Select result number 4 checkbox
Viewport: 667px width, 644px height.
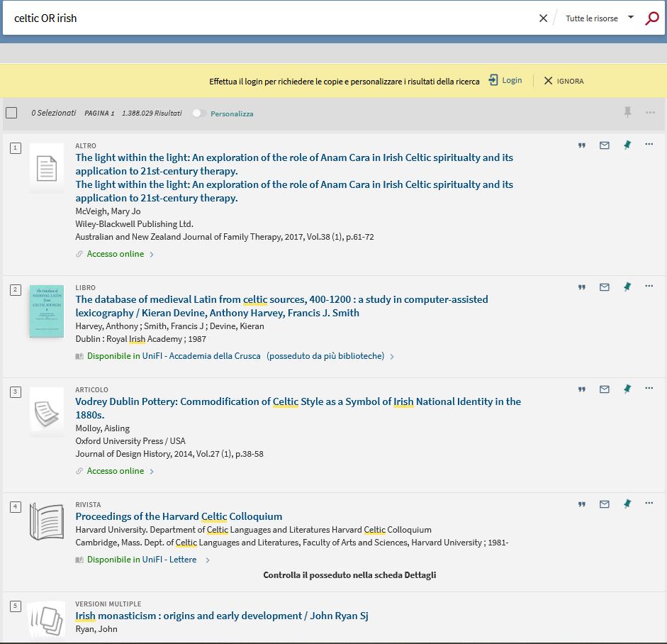click(x=16, y=507)
